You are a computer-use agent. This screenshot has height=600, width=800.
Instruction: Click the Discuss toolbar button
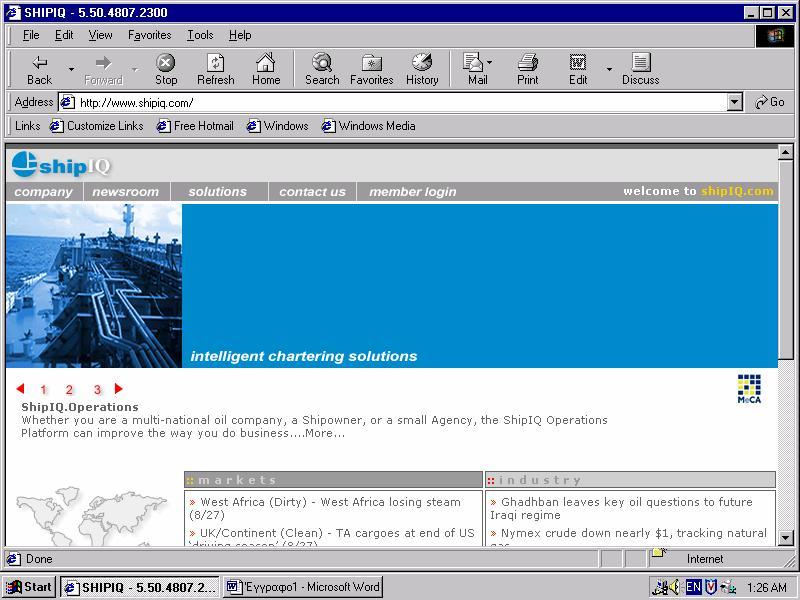[x=640, y=69]
